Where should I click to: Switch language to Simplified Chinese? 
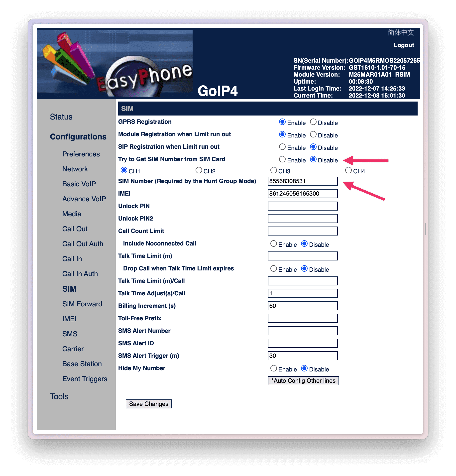(401, 33)
